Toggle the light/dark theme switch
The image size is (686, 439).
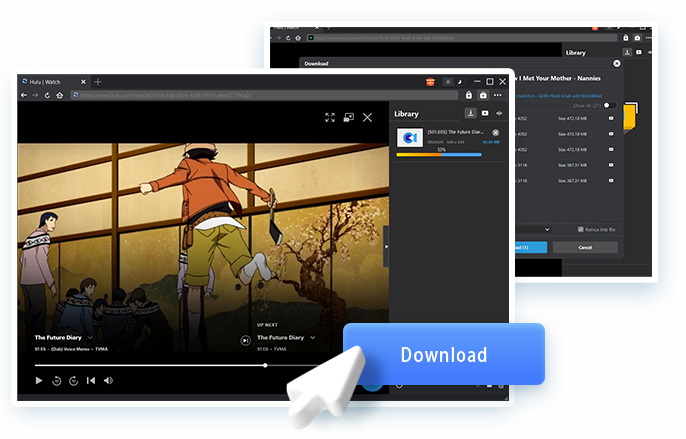(x=454, y=82)
